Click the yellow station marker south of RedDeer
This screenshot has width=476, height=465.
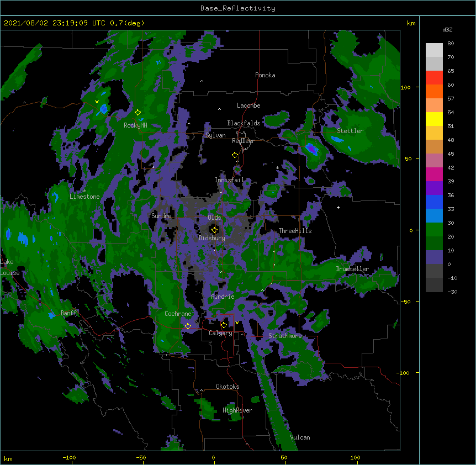coord(235,155)
